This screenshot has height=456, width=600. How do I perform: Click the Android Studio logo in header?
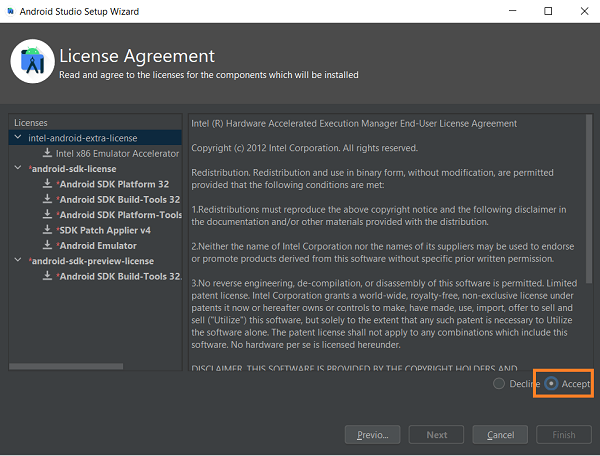click(33, 61)
